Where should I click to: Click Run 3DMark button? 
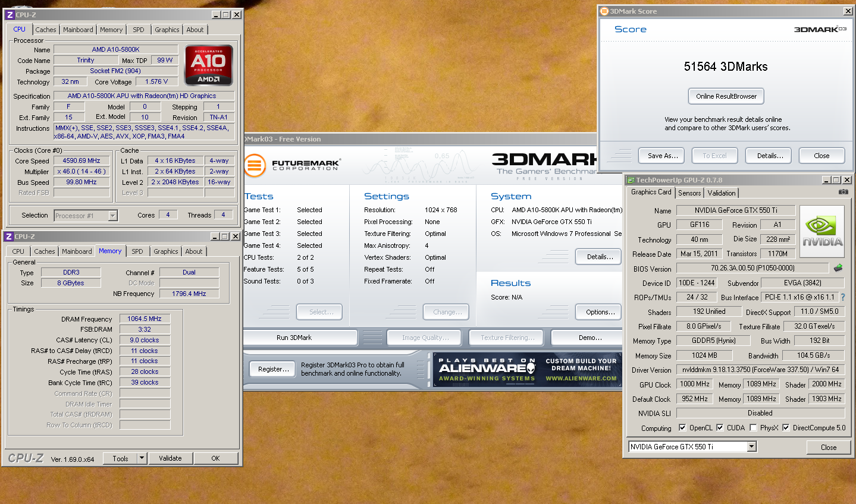point(300,338)
